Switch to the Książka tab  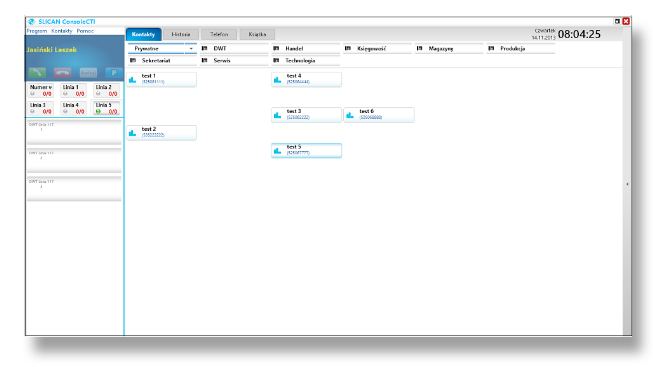click(x=257, y=34)
